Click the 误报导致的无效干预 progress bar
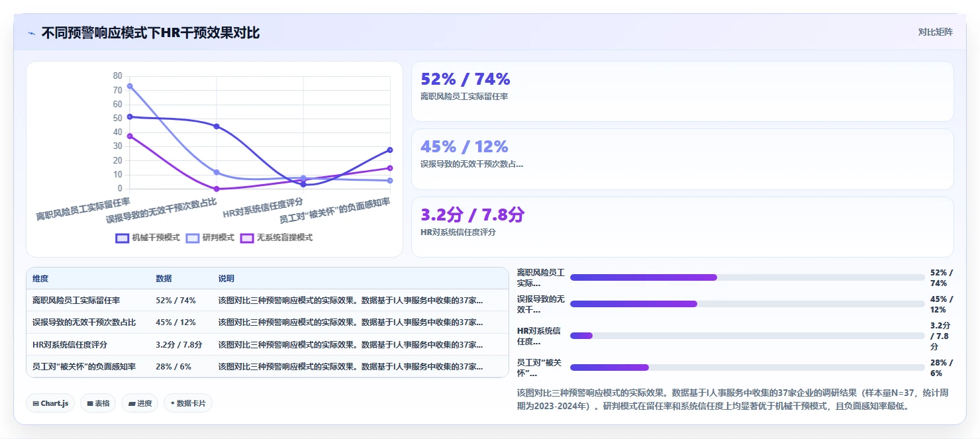This screenshot has width=980, height=439. point(747,304)
